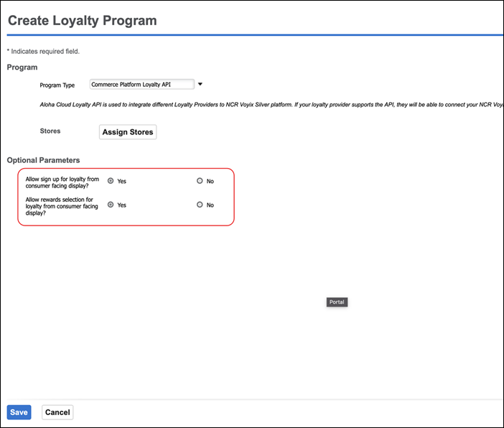Open the Program Type dropdown arrow
Viewport: 504px width, 428px height.
pyautogui.click(x=200, y=84)
